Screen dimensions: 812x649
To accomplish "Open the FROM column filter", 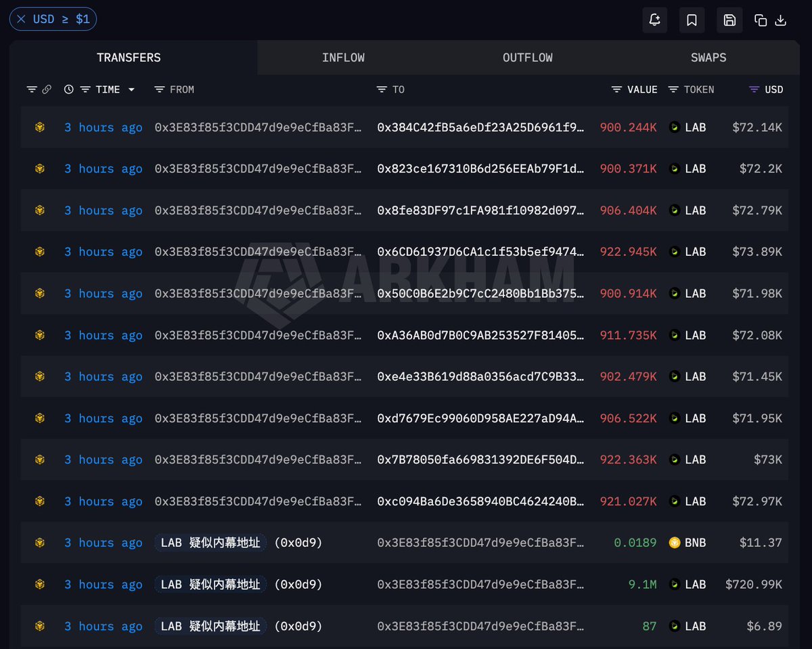I will pos(159,89).
